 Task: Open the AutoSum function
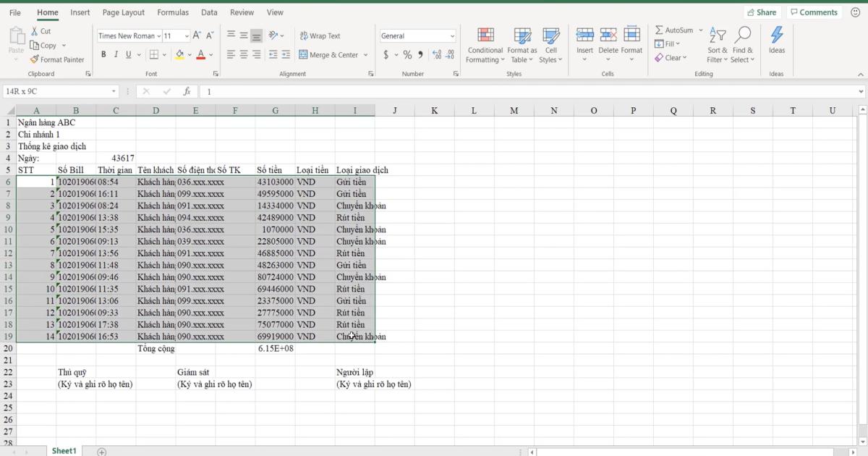click(676, 30)
